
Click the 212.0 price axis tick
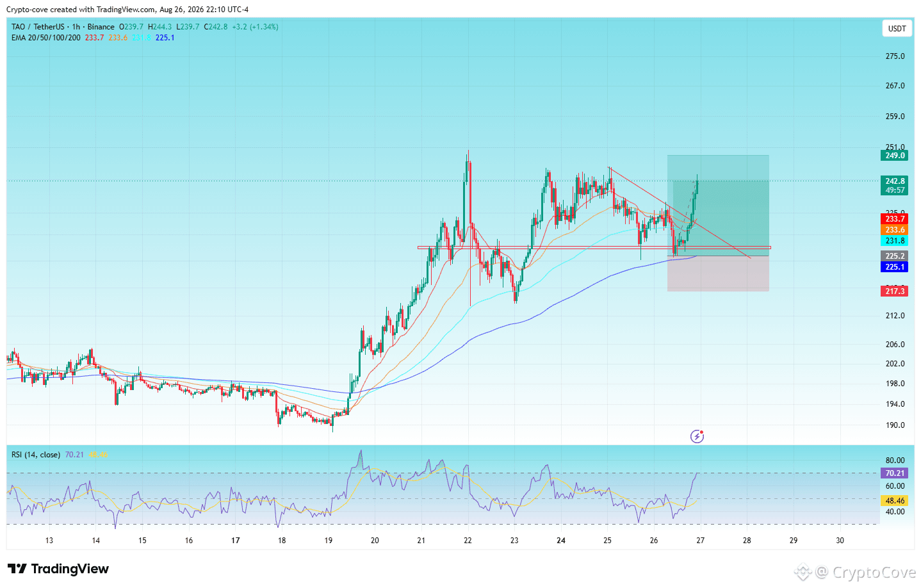[x=895, y=316]
